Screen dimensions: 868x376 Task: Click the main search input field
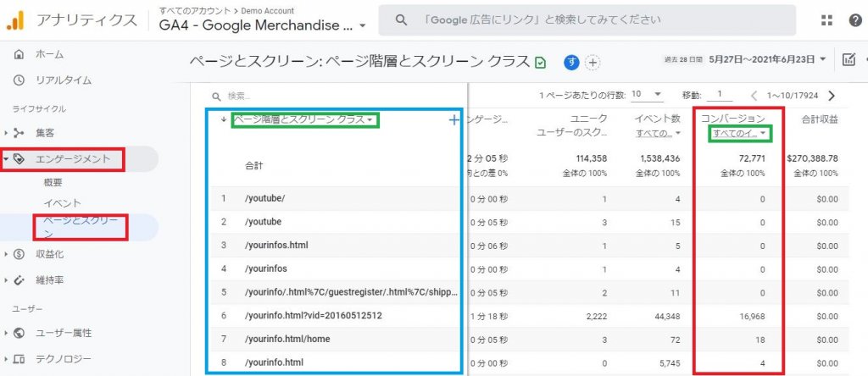[x=587, y=20]
